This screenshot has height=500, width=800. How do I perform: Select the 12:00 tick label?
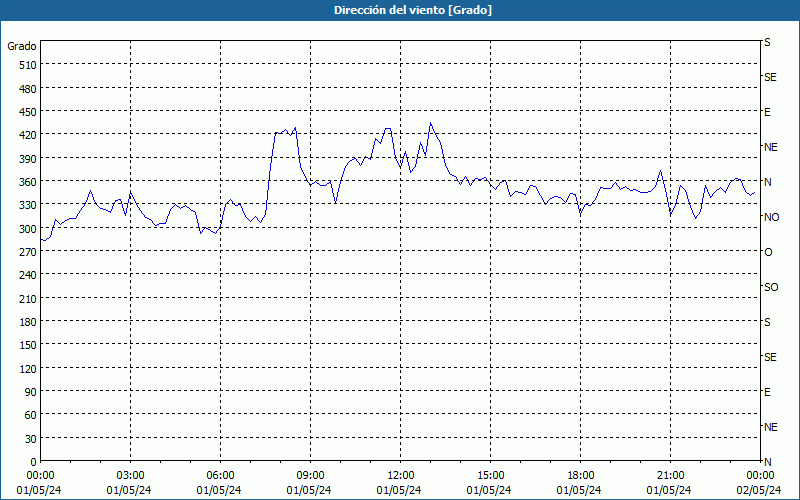coord(401,476)
